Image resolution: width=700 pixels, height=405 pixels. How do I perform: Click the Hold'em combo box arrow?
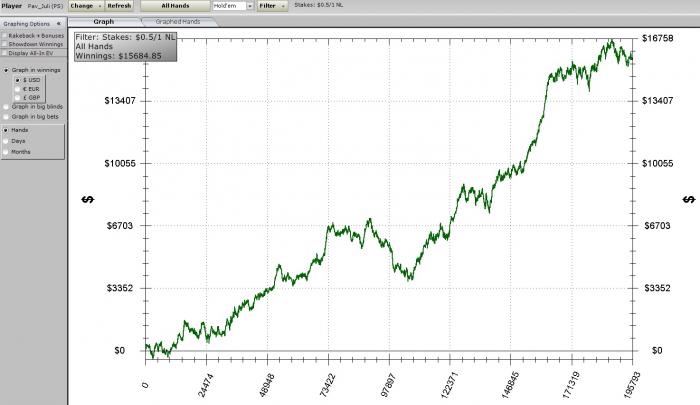point(250,6)
